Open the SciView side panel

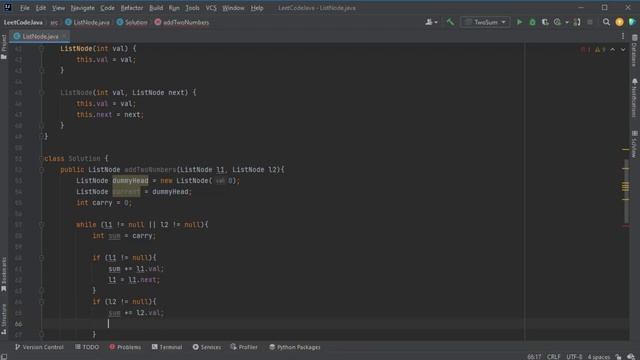click(634, 144)
